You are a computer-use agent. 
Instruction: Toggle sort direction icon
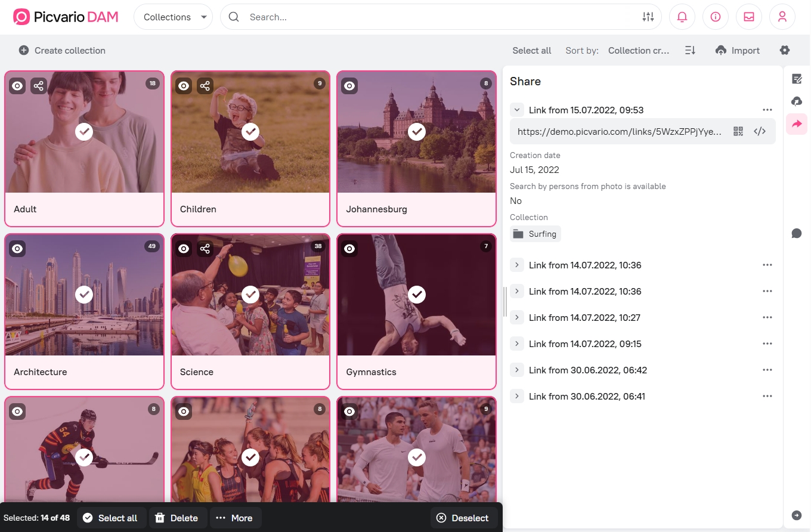[x=690, y=51]
